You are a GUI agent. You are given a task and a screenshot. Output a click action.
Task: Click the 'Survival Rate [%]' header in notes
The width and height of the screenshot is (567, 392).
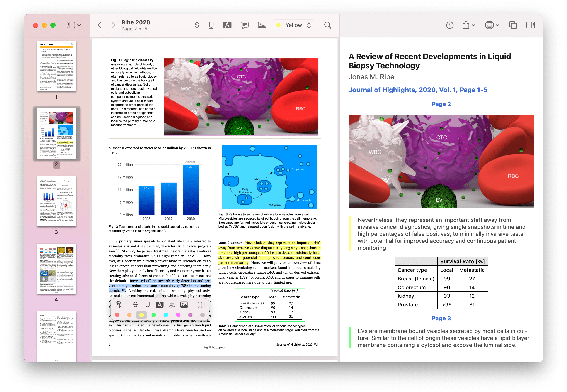click(x=462, y=261)
